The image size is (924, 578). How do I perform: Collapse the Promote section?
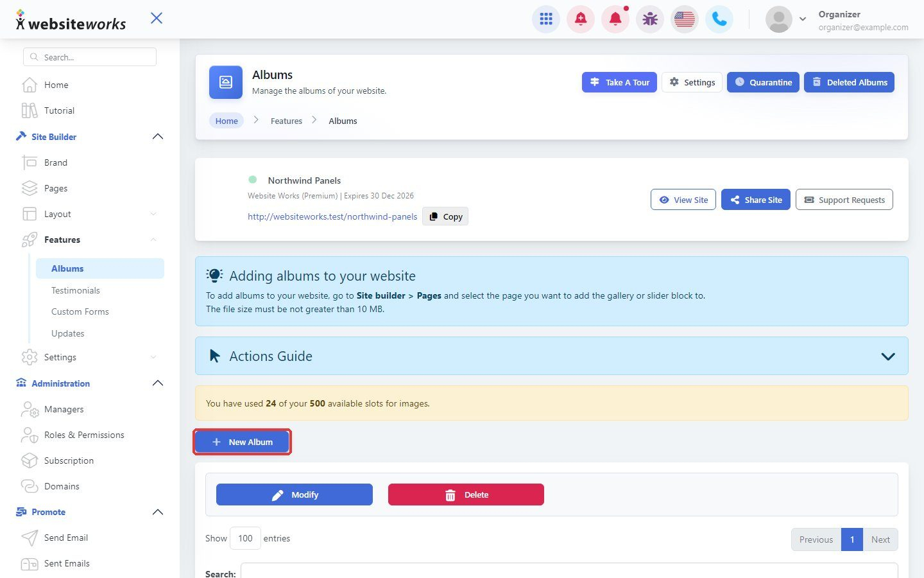(158, 512)
